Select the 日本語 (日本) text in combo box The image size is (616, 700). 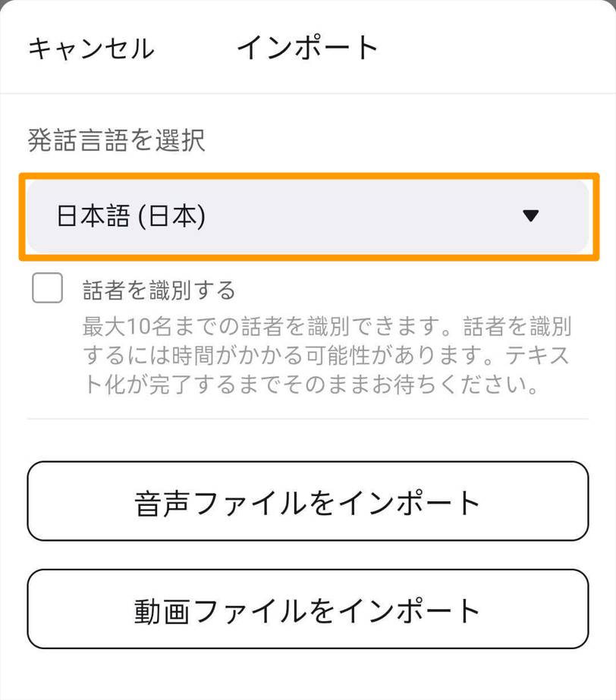131,216
